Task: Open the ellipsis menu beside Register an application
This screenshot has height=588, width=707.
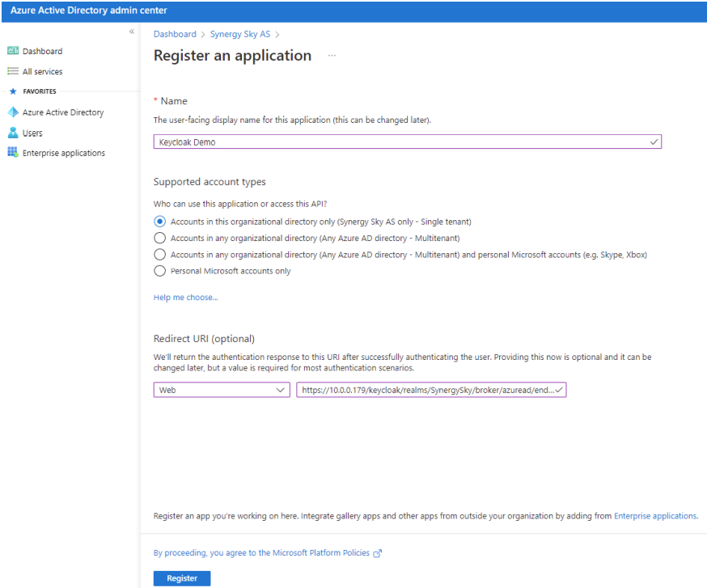Action: 332,56
